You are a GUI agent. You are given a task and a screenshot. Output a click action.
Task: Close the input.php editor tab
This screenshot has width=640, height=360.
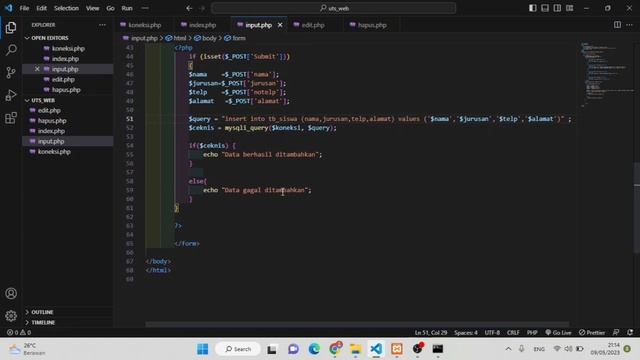280,25
